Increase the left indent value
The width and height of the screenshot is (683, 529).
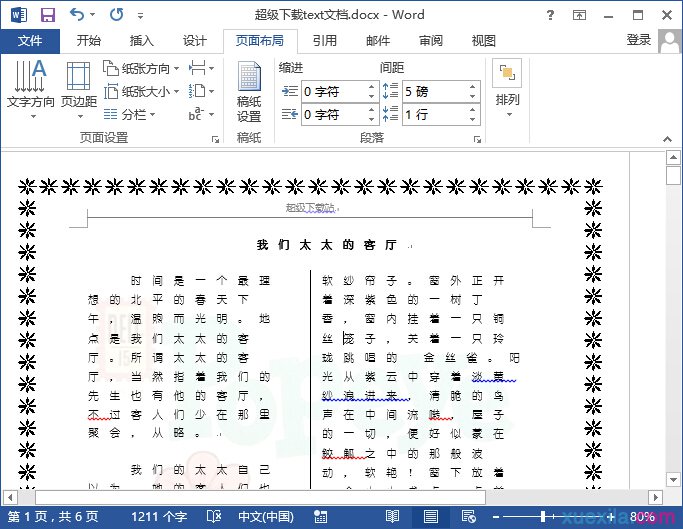coord(371,86)
